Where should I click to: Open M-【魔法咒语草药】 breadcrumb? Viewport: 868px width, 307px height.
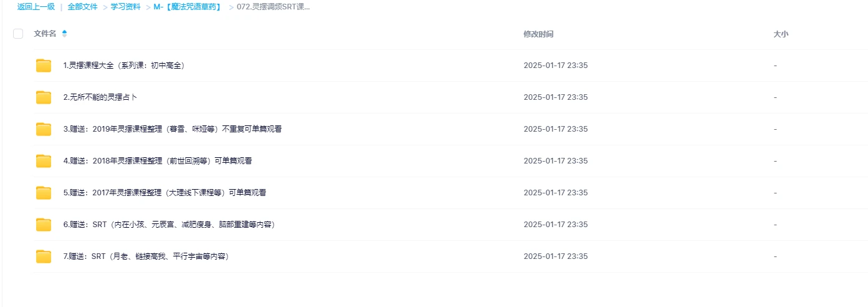tap(188, 7)
